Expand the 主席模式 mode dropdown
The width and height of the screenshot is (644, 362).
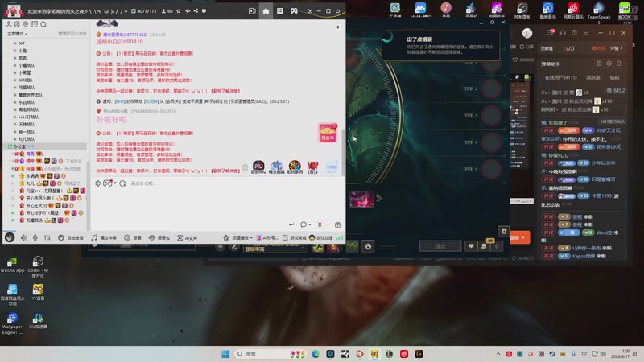point(17,34)
